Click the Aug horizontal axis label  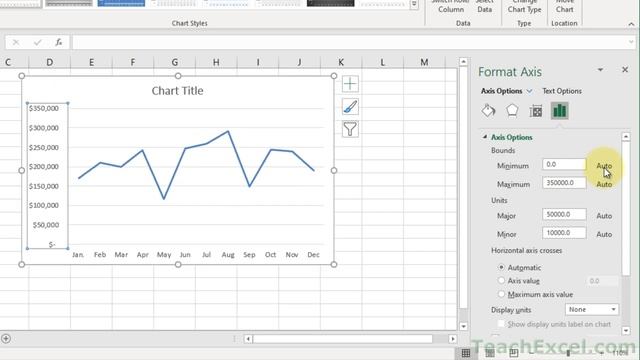coord(228,255)
